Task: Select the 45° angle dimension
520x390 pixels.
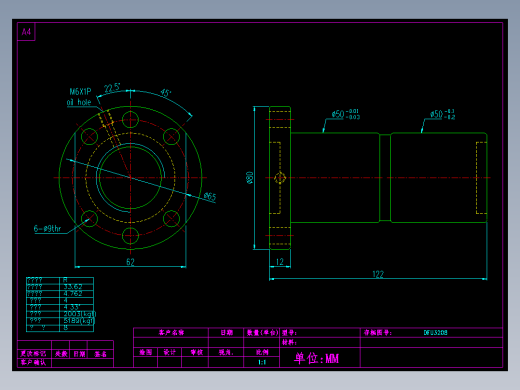Action: tap(165, 93)
